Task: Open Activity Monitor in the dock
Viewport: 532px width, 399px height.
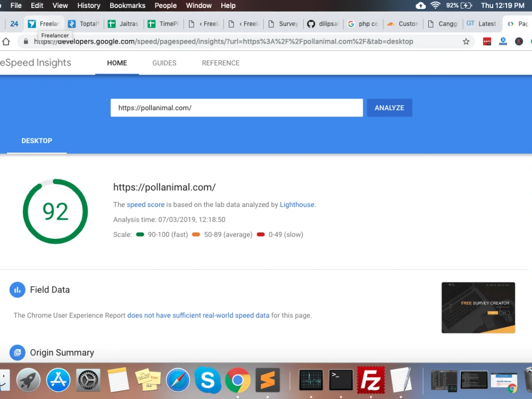Action: (x=311, y=380)
